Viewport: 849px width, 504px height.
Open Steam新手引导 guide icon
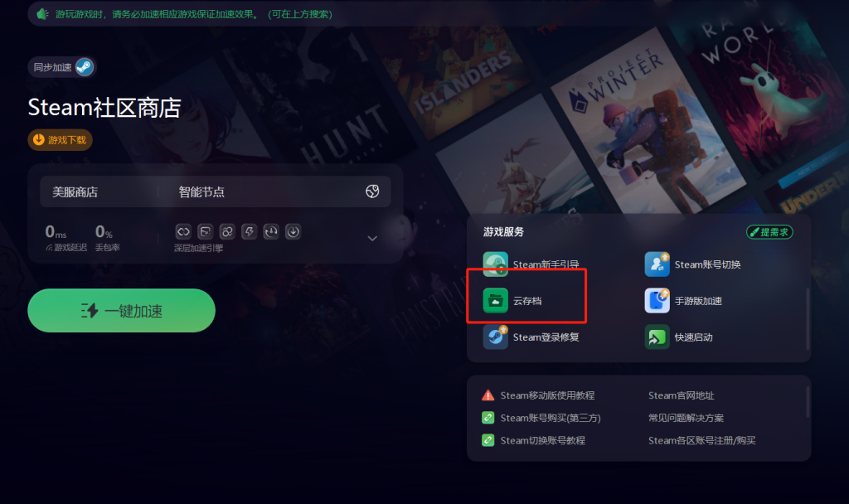click(x=496, y=264)
